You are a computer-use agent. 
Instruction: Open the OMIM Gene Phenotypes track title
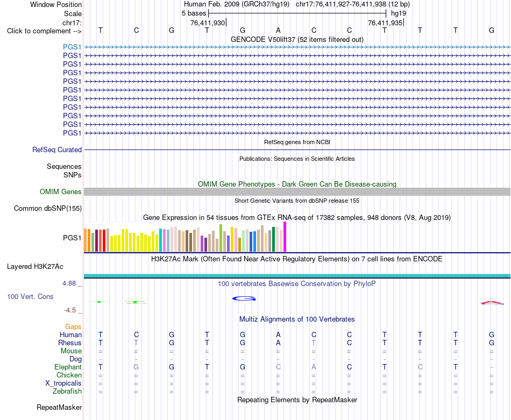click(x=297, y=184)
